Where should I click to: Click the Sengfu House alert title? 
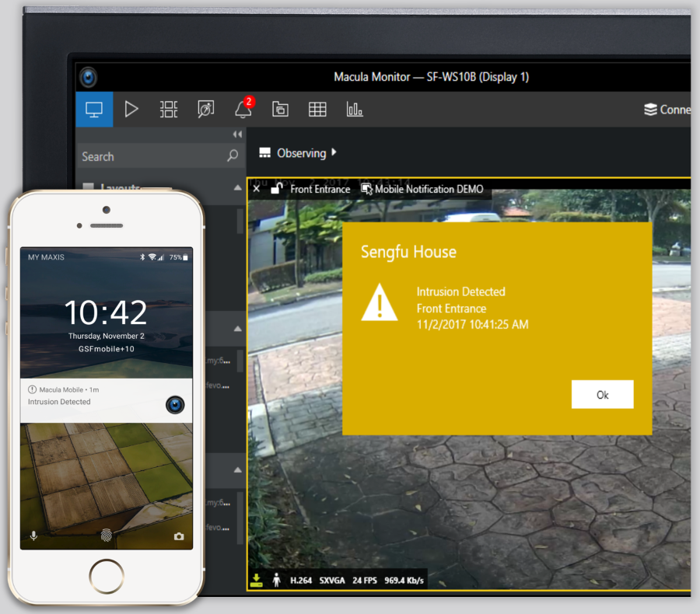(x=408, y=252)
